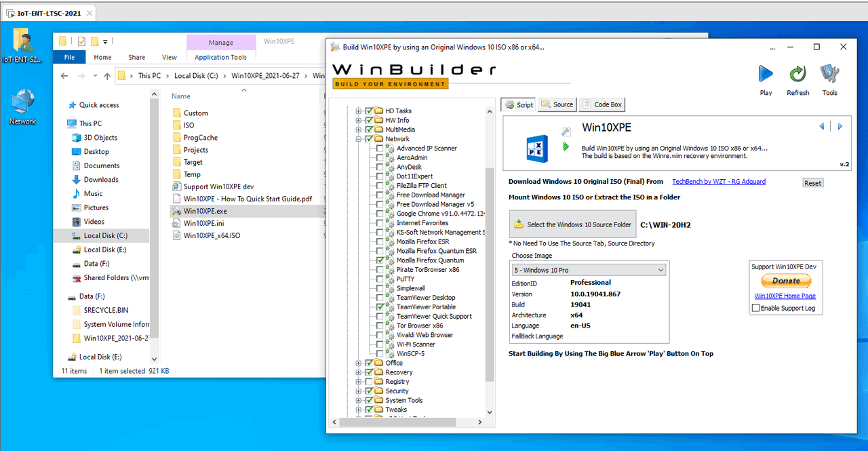
Task: Check the Registry folder checkbox
Action: click(x=369, y=382)
